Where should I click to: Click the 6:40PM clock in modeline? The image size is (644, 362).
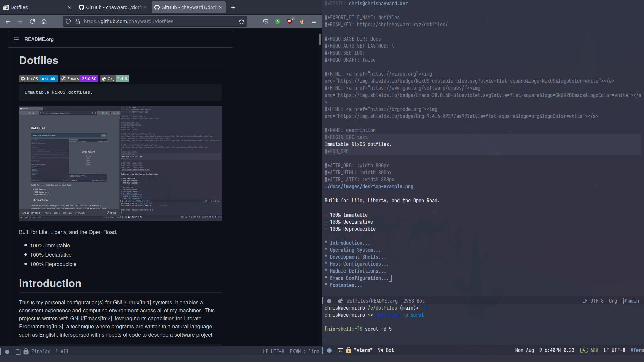[x=552, y=350]
